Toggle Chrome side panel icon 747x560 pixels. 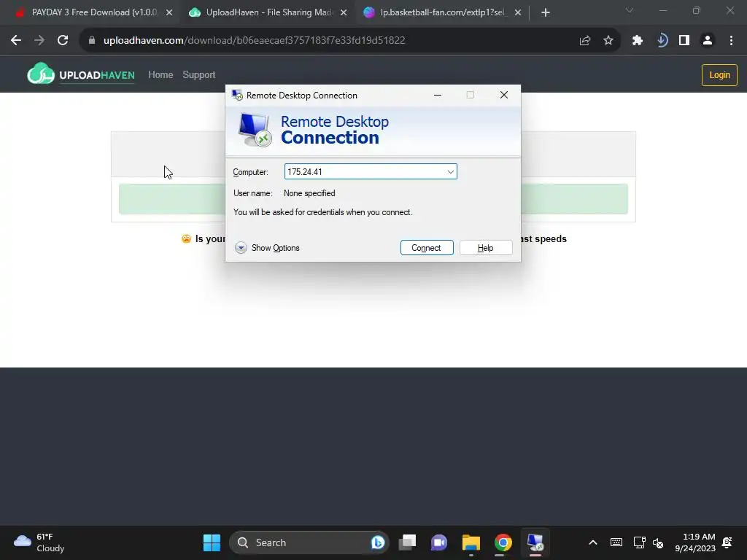[x=684, y=41]
